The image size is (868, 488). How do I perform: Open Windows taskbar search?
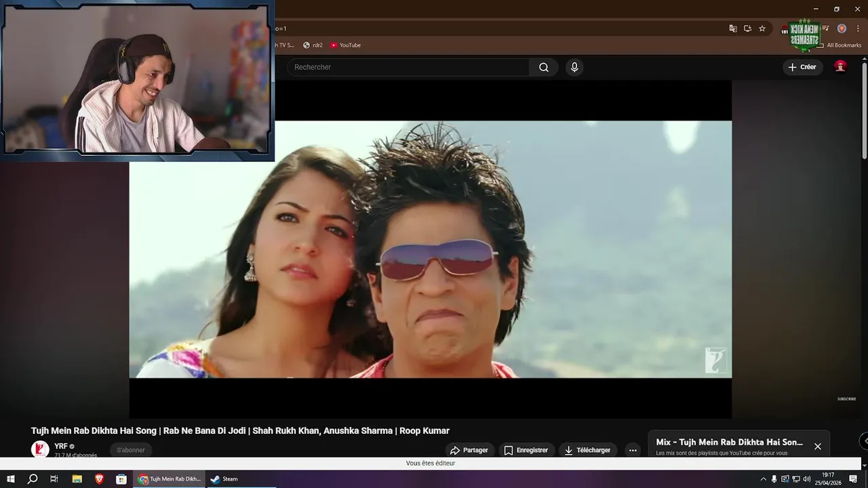click(x=33, y=479)
